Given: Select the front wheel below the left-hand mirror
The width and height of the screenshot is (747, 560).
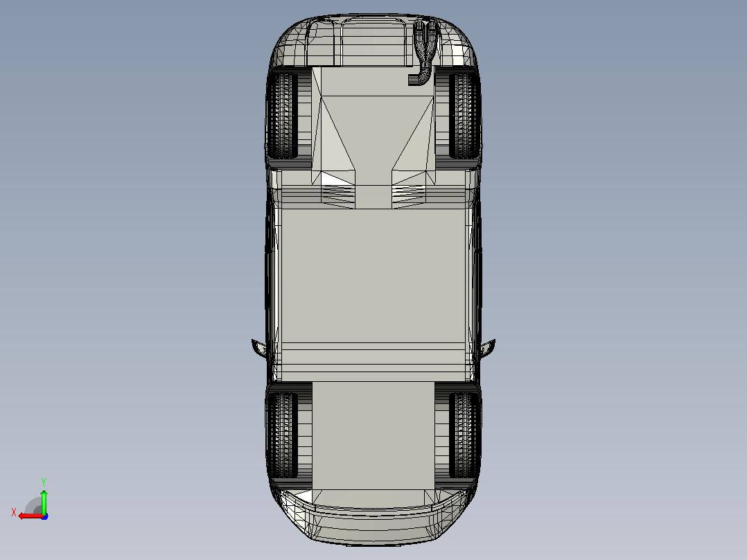Looking at the screenshot, I should [x=284, y=435].
